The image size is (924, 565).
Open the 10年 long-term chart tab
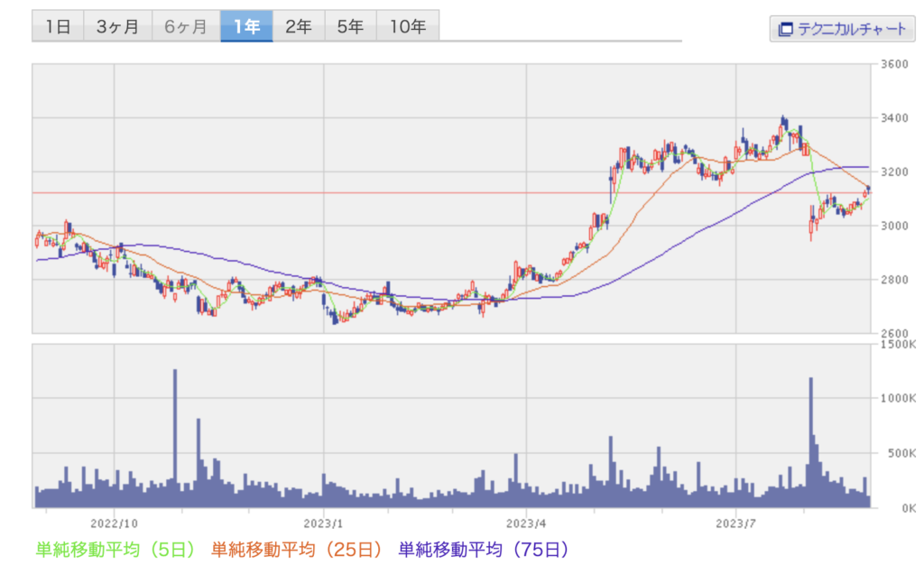click(x=407, y=26)
